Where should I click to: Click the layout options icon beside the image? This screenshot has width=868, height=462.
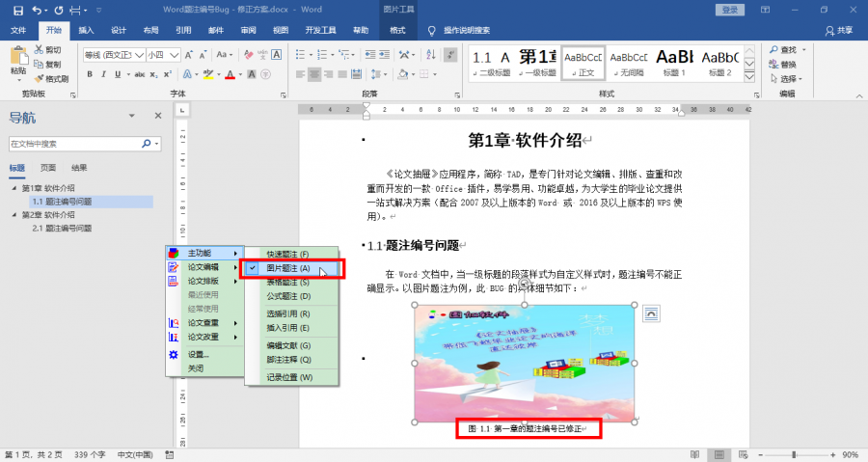click(651, 313)
